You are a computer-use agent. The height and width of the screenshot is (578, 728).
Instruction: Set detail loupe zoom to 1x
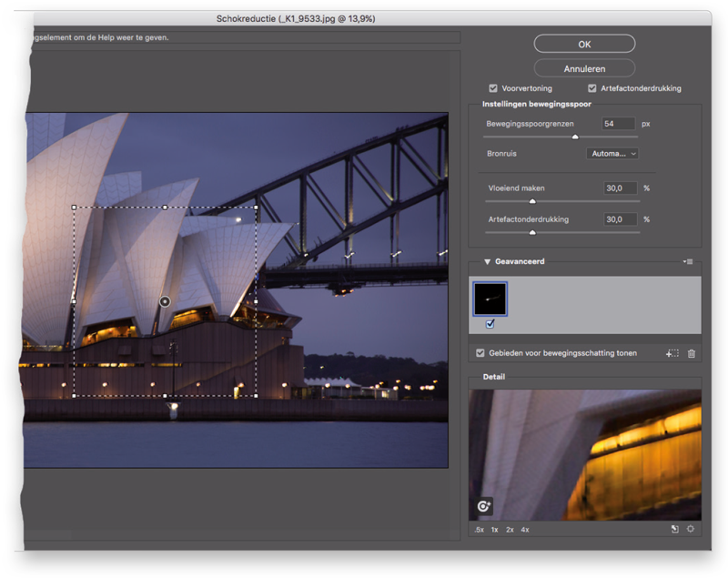pos(495,530)
